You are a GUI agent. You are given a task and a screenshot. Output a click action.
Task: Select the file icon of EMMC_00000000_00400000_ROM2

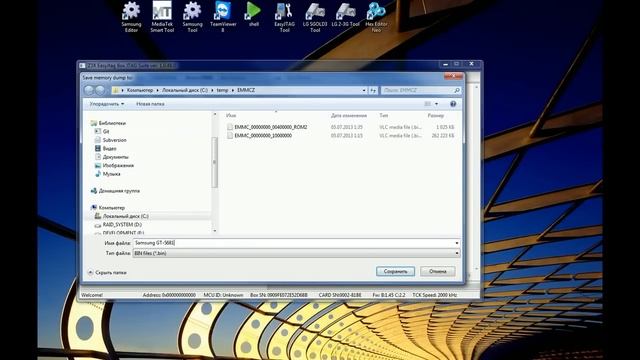pyautogui.click(x=230, y=127)
